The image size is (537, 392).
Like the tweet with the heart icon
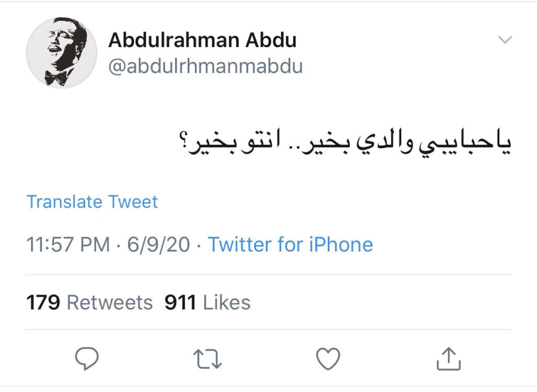tap(328, 359)
